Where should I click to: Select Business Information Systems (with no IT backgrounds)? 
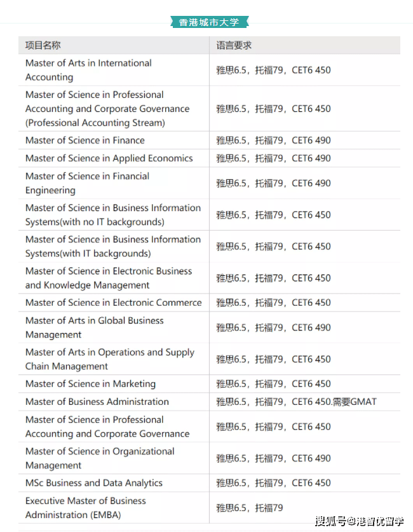click(113, 214)
